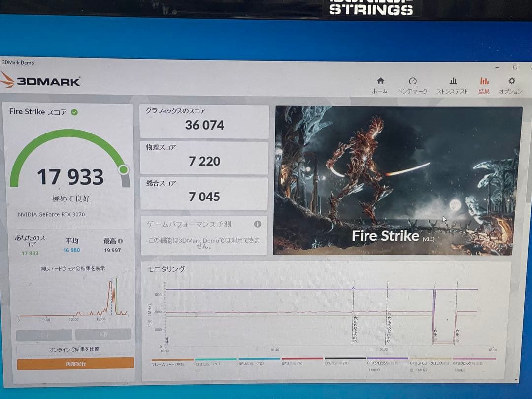This screenshot has width=532, height=399.
Task: Click the Fire Strike (v1.1) preview image
Action: 398,180
